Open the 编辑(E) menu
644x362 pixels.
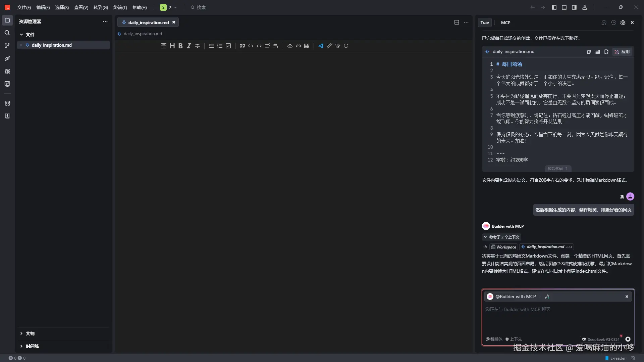tap(43, 7)
